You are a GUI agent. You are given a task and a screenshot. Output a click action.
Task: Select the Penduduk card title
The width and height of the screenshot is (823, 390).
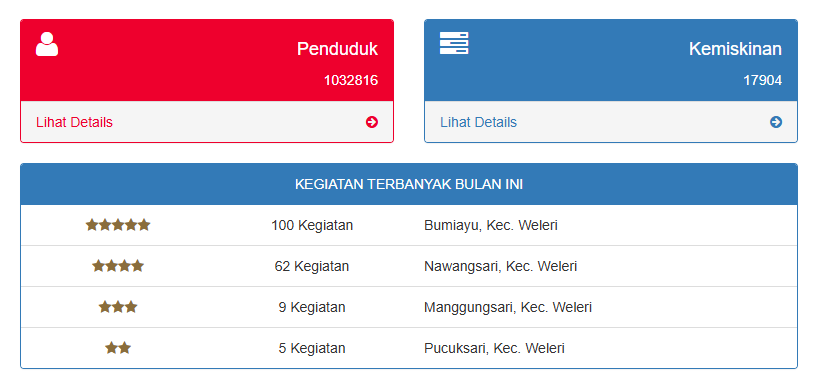(337, 49)
